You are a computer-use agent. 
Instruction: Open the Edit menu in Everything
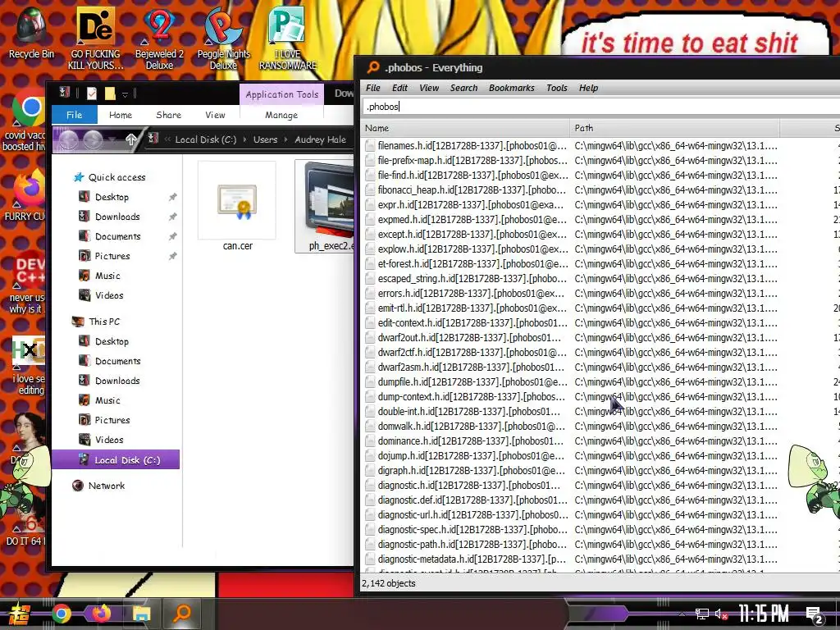[x=399, y=88]
